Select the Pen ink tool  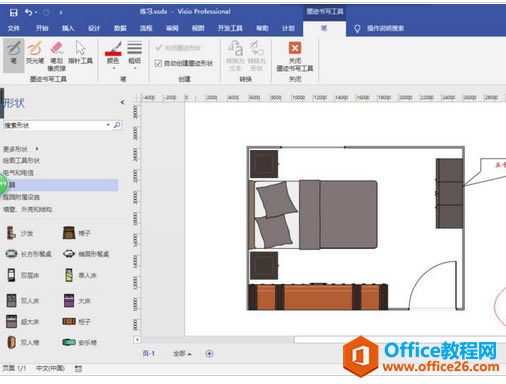pyautogui.click(x=13, y=55)
